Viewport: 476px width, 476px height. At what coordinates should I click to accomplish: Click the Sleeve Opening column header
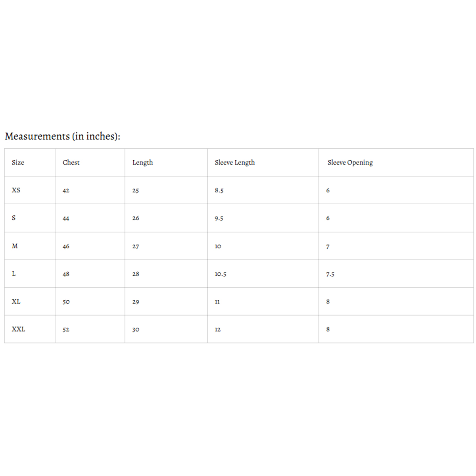pyautogui.click(x=350, y=162)
